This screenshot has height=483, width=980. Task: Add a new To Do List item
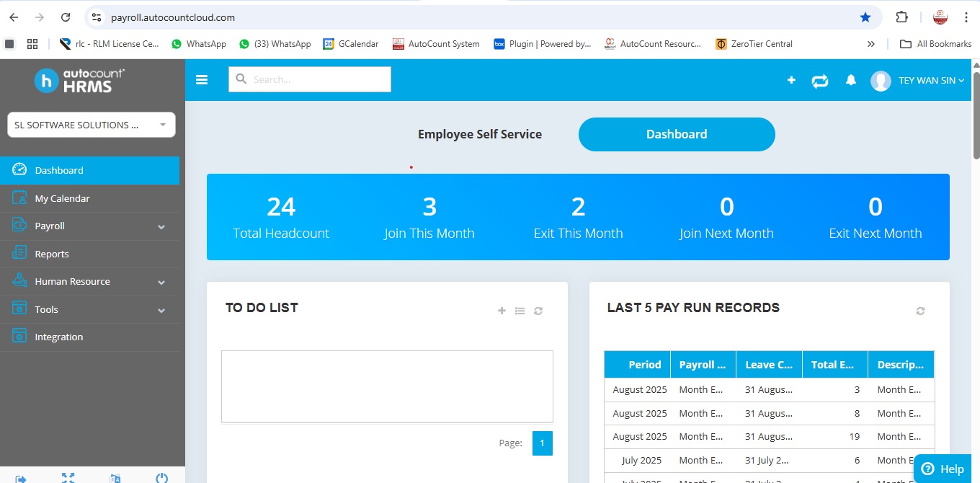tap(502, 311)
